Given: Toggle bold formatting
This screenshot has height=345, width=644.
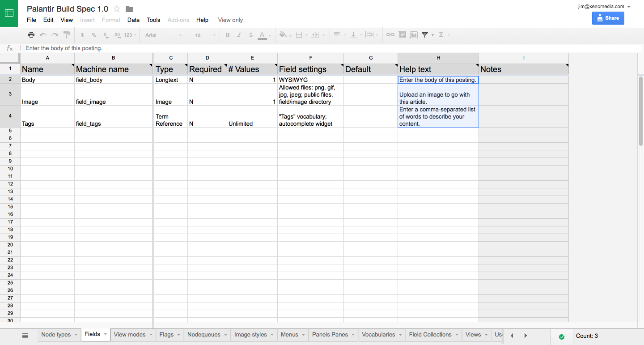Looking at the screenshot, I should click(x=228, y=35).
